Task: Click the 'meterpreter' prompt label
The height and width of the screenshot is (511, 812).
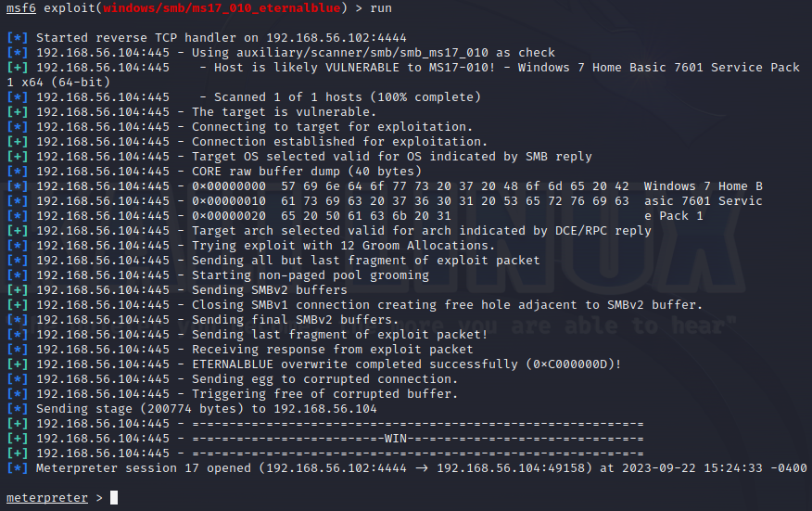Action: click(47, 498)
